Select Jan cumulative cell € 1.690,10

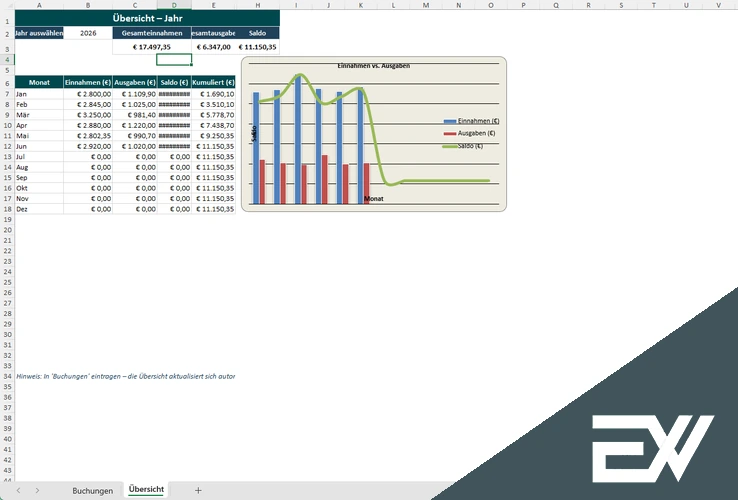[x=214, y=94]
